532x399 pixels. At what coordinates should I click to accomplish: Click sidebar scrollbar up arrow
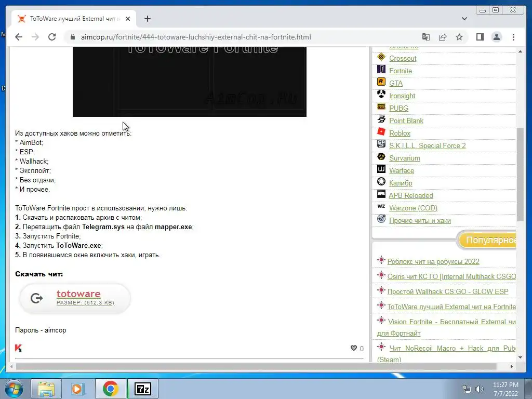520,51
